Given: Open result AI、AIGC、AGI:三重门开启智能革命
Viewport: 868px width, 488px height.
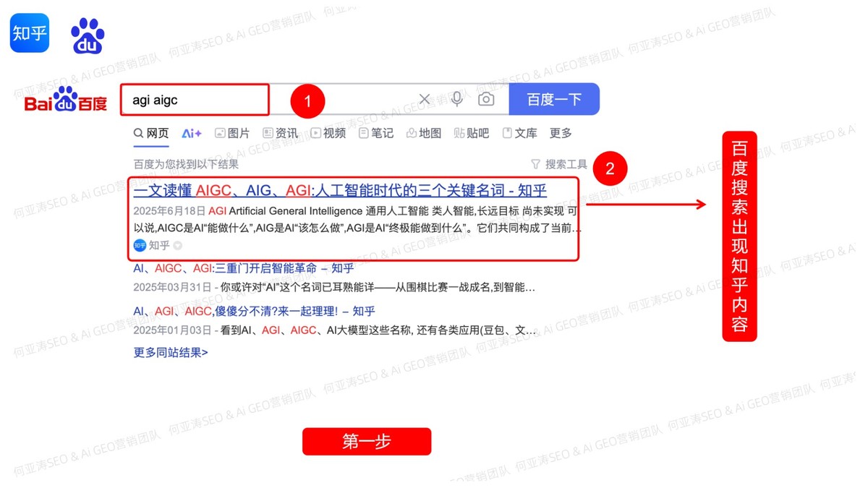Looking at the screenshot, I should (244, 268).
